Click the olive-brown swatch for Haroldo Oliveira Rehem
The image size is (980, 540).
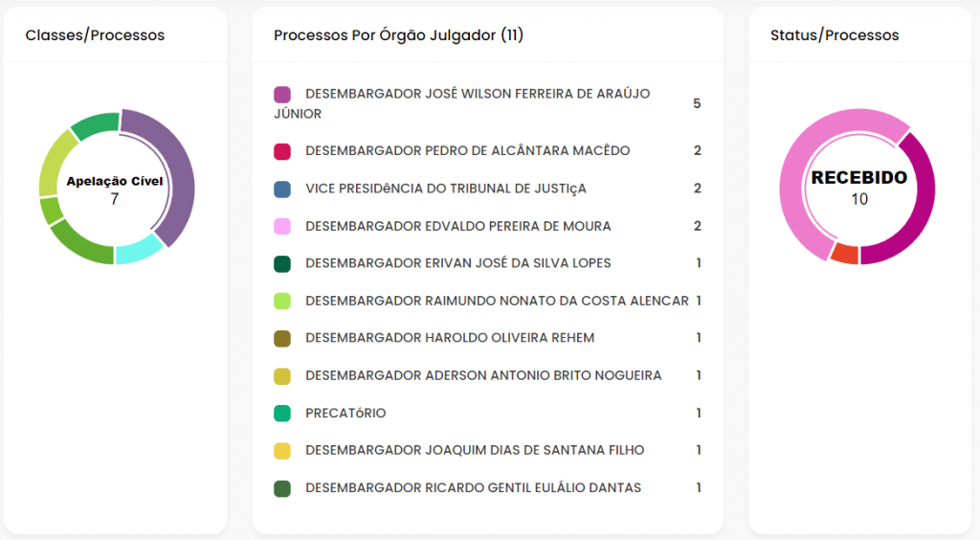click(x=282, y=338)
